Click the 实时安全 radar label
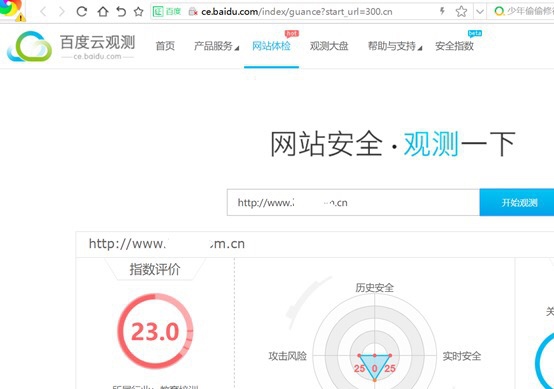 pyautogui.click(x=462, y=356)
